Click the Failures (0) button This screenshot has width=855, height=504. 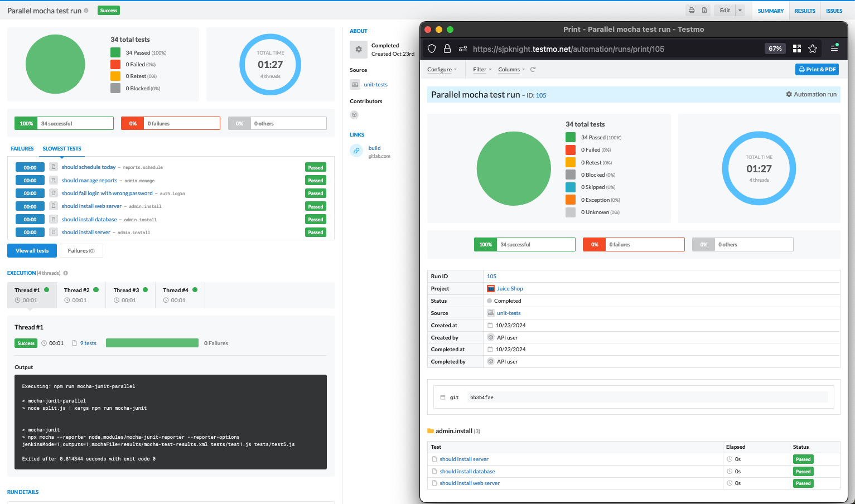[81, 251]
